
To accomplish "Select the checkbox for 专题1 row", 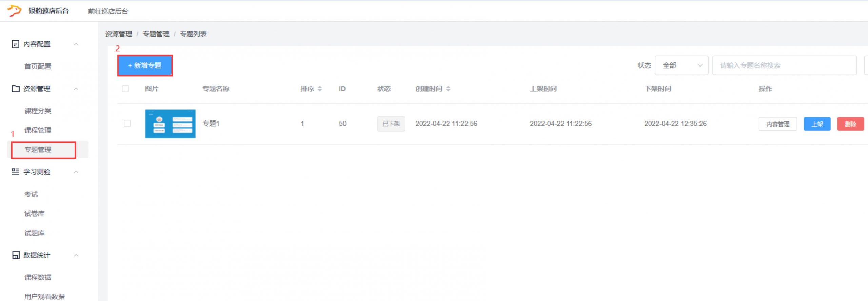I will pos(127,124).
